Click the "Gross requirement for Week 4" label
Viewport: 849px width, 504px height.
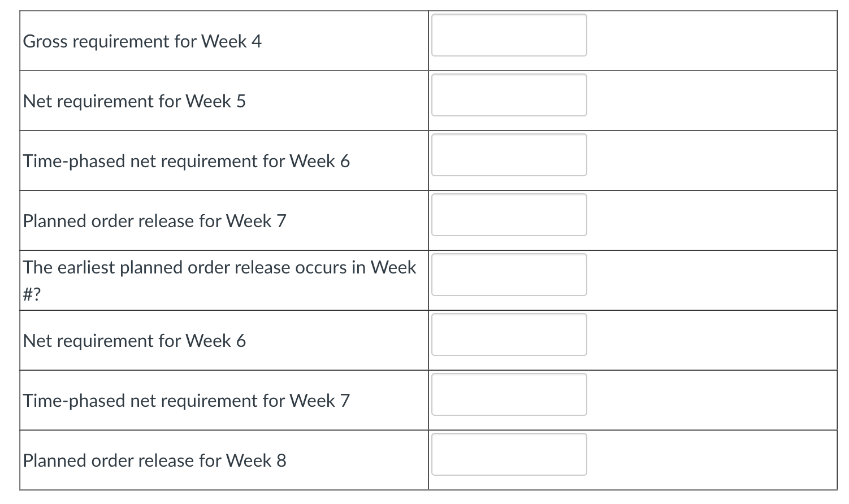point(142,41)
